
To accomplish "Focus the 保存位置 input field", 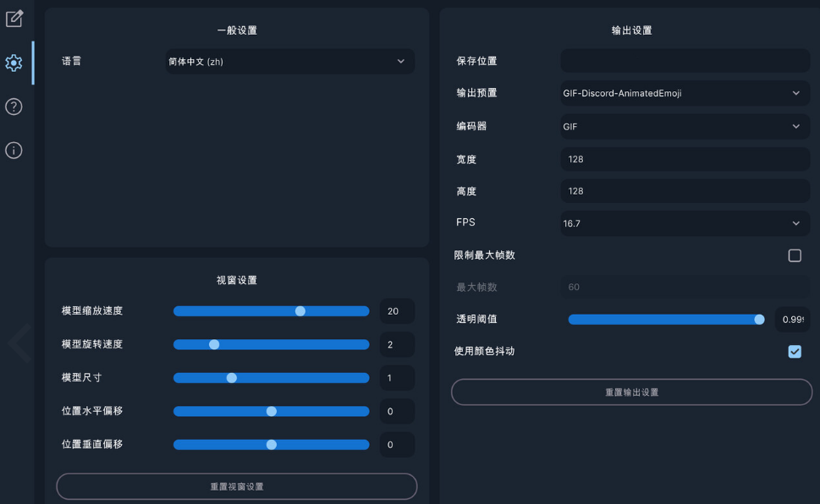I will coord(685,61).
